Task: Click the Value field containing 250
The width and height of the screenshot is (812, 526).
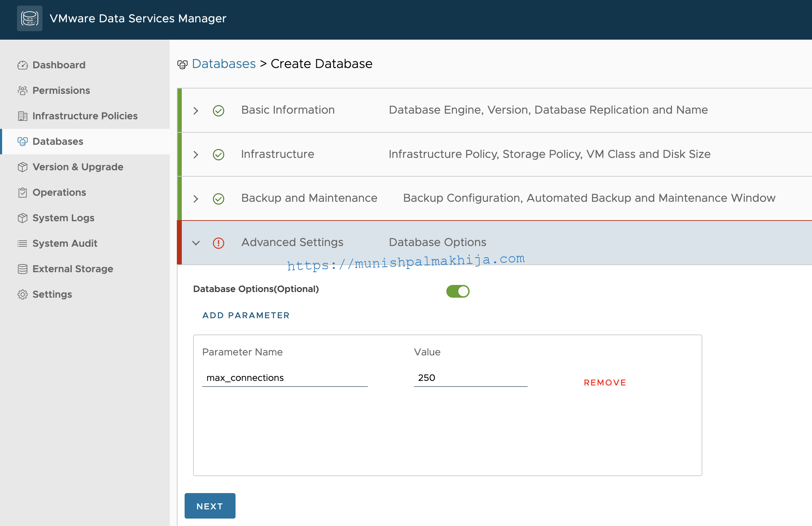Action: pos(470,378)
